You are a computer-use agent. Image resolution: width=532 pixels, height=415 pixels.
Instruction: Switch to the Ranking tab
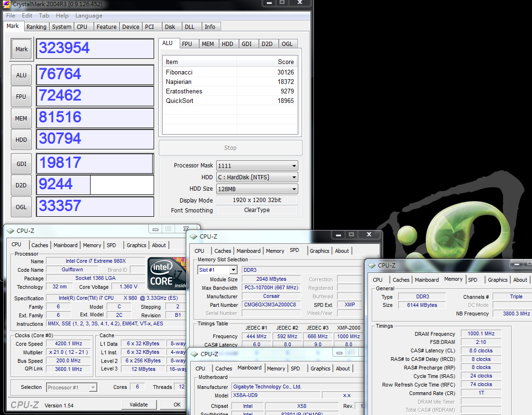pos(37,27)
